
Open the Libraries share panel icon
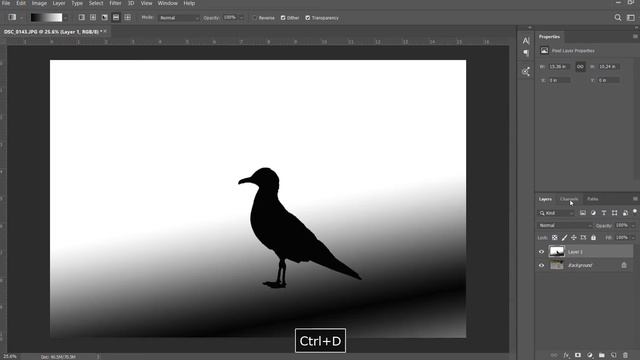(526, 72)
